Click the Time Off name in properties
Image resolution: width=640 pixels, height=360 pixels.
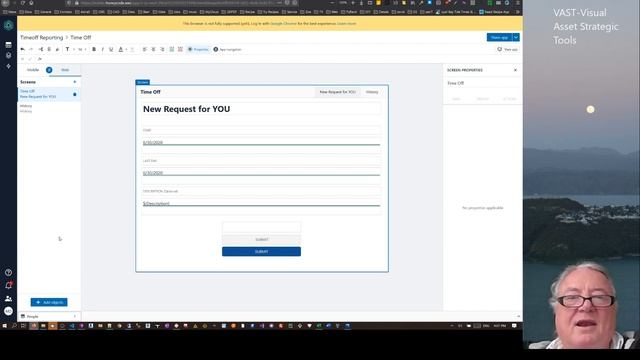coord(456,83)
